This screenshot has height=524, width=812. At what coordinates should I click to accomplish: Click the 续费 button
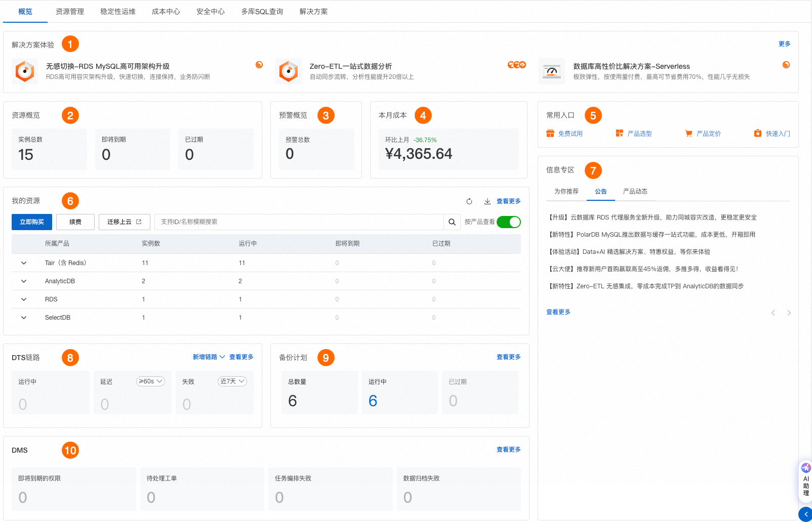[x=75, y=222]
